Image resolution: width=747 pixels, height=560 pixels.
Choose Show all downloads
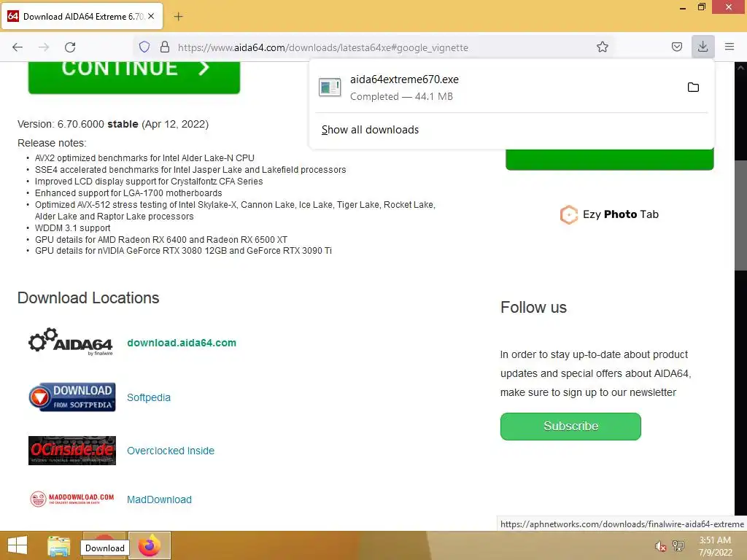(370, 130)
